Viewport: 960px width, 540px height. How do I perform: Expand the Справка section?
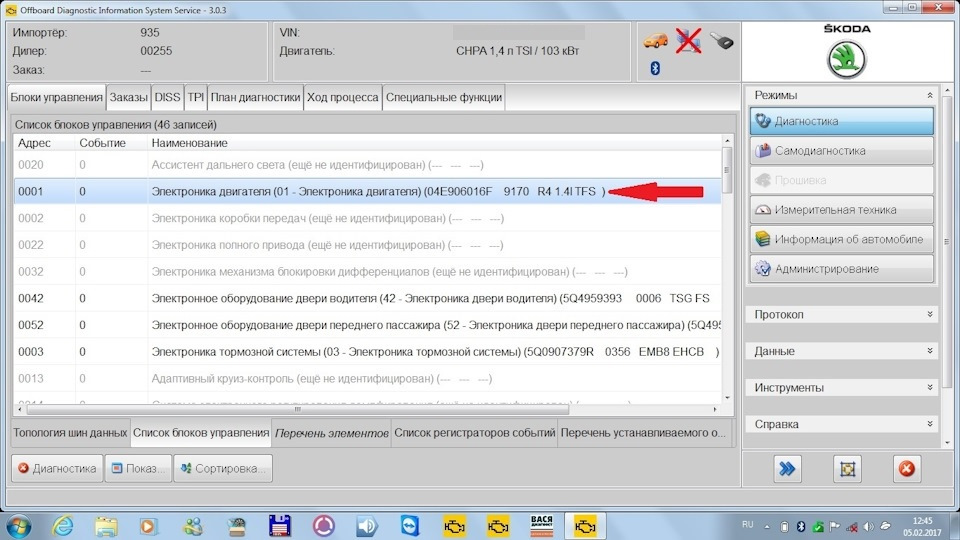click(929, 424)
